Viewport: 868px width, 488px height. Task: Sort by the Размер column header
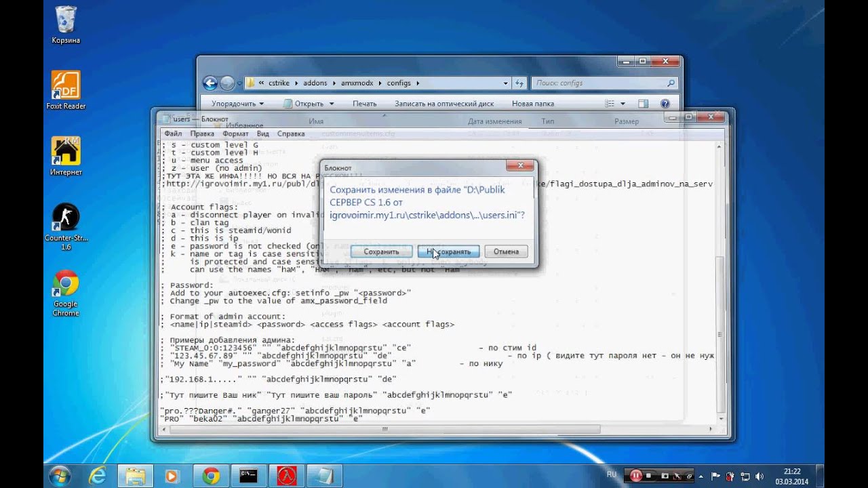[626, 121]
